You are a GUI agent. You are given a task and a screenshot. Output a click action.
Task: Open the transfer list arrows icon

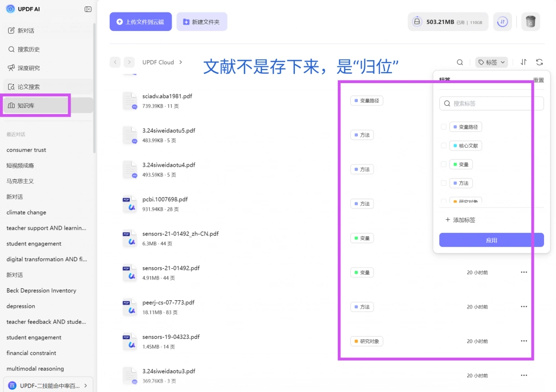[502, 22]
